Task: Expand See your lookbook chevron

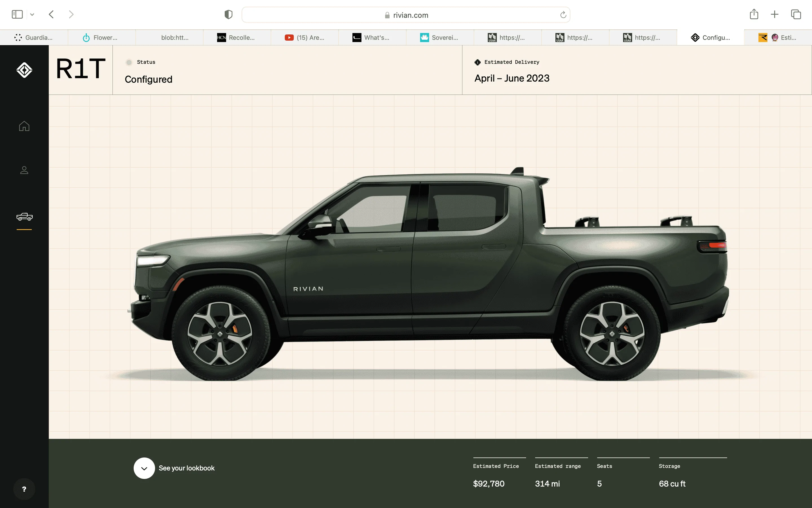Action: [144, 468]
